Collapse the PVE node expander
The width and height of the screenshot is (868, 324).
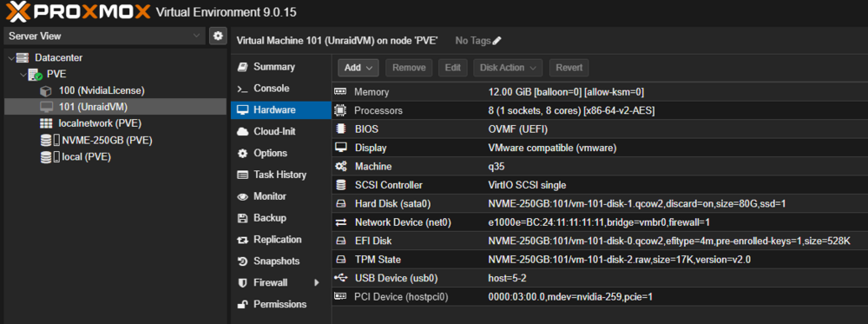[x=23, y=74]
